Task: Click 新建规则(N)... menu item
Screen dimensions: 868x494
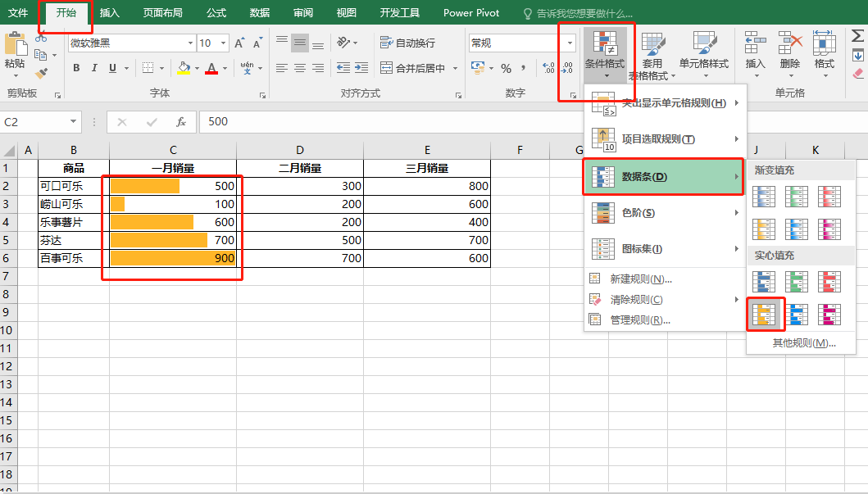Action: tap(666, 279)
